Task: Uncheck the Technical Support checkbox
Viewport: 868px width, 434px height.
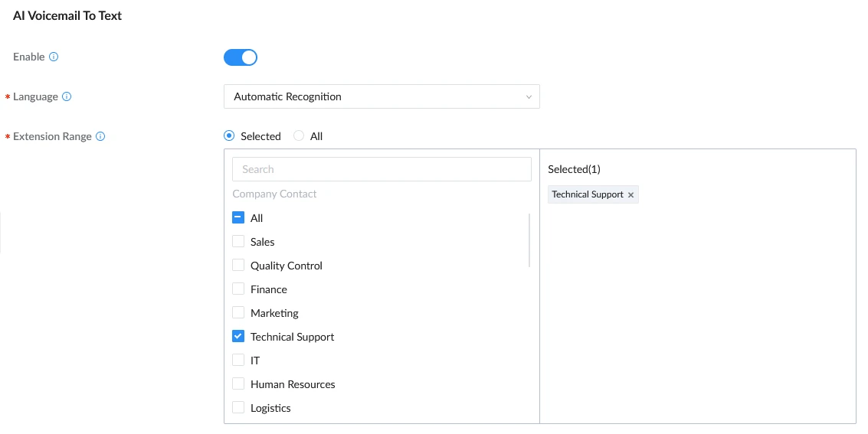Action: [238, 336]
